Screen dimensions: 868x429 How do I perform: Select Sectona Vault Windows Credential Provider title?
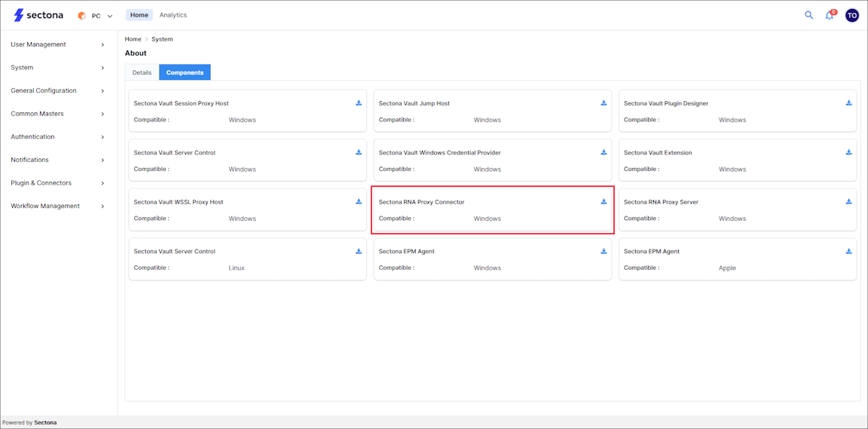click(x=439, y=152)
